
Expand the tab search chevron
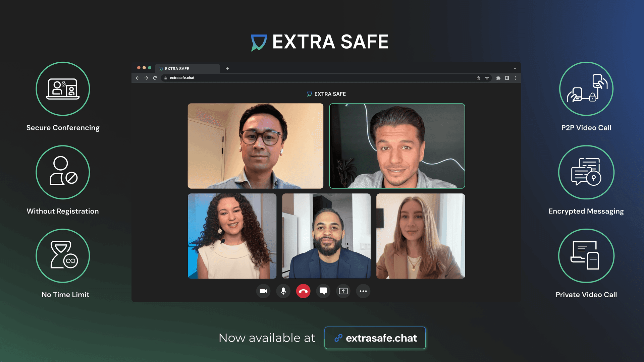(x=515, y=68)
